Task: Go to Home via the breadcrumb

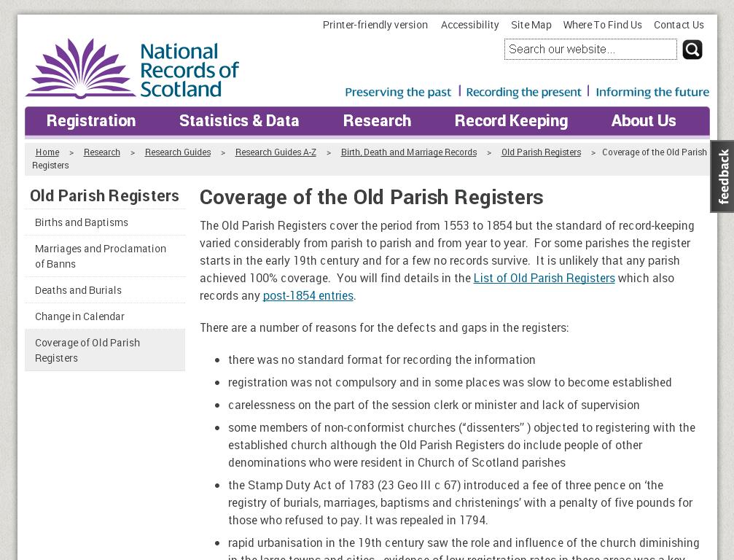Action: point(47,152)
